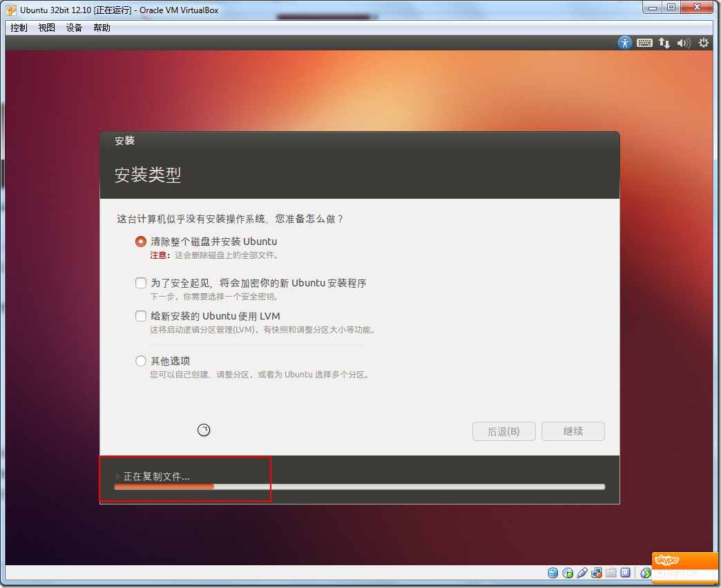Viewport: 721px width, 588px height.
Task: Enable LVM for the new Ubuntu installation
Action: click(141, 315)
